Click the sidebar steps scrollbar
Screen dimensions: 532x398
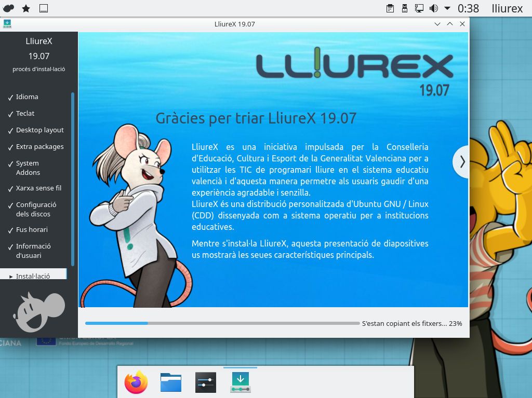point(73,179)
